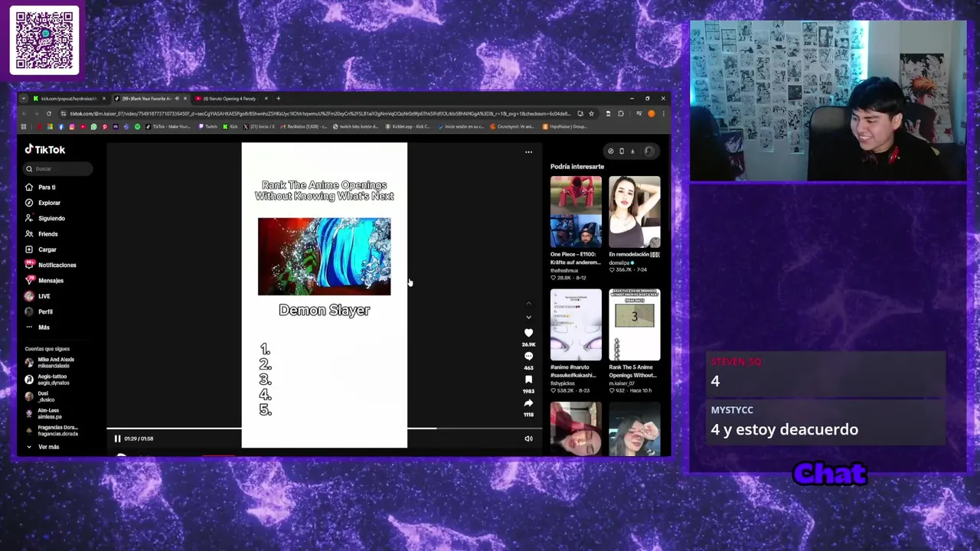Bookmark page with star icon in address bar
980x551 pixels.
pyautogui.click(x=591, y=114)
